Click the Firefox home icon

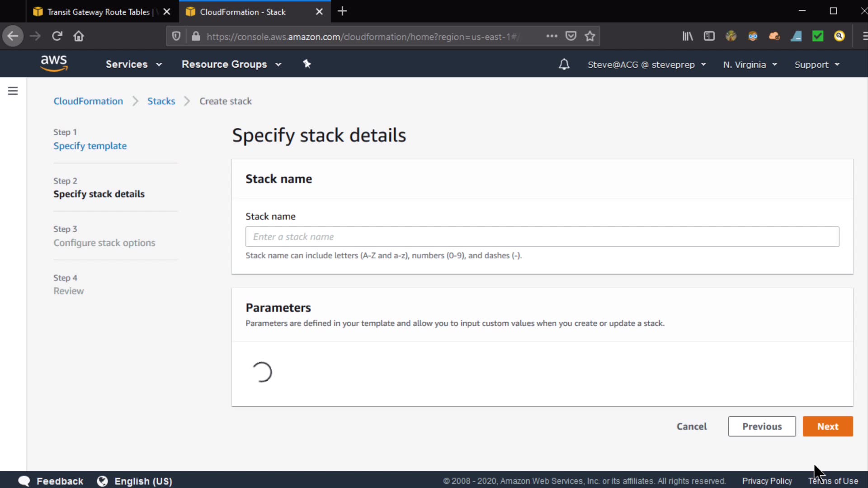click(x=79, y=36)
